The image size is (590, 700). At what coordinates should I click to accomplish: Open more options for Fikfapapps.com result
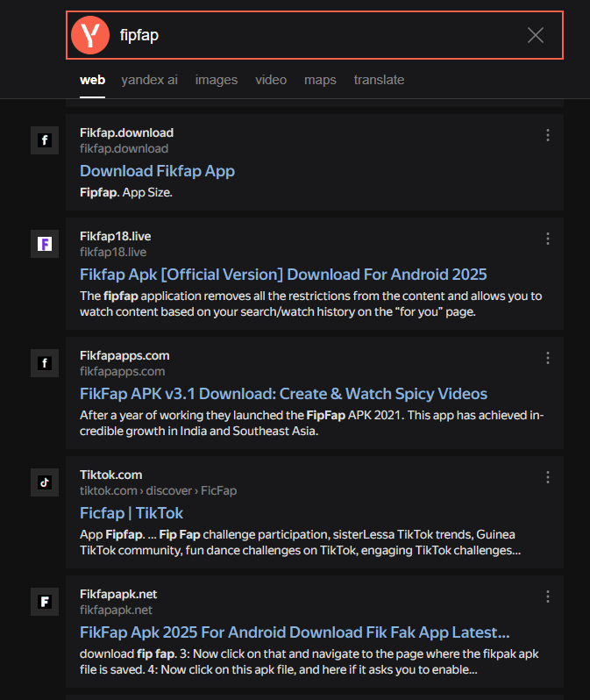(x=548, y=358)
